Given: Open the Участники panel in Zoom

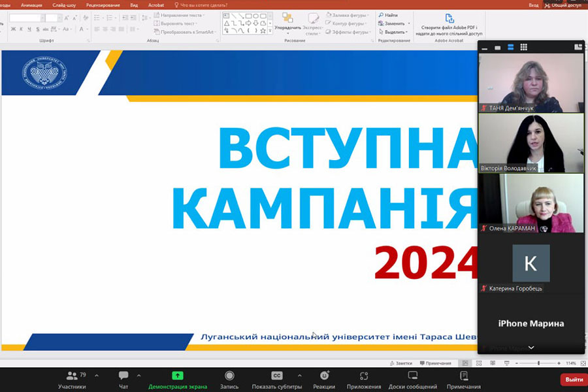Looking at the screenshot, I should [x=73, y=380].
